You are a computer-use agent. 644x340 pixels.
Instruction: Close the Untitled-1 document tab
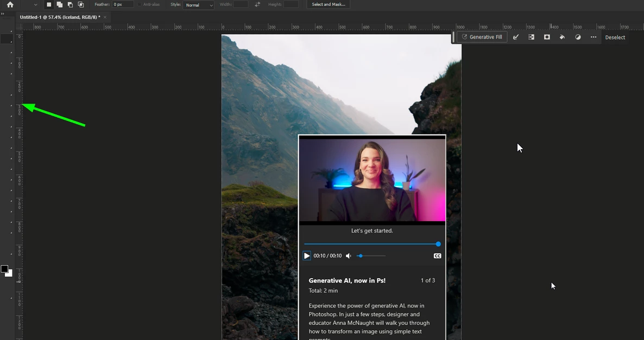point(105,17)
